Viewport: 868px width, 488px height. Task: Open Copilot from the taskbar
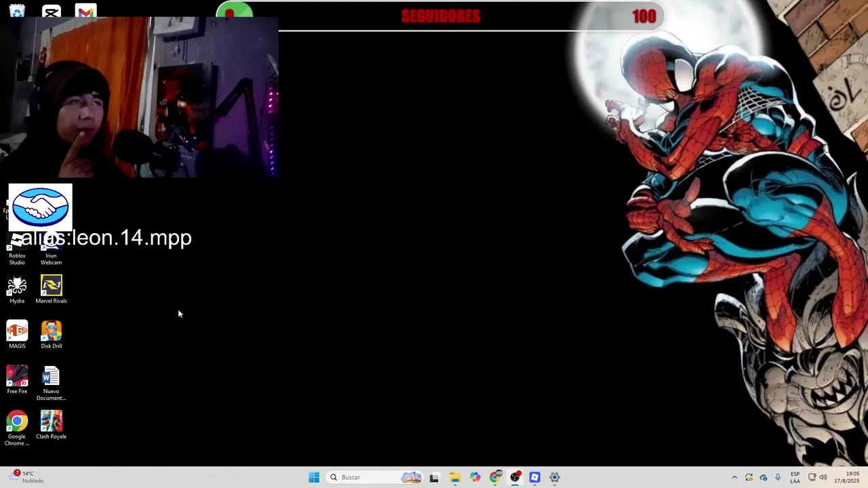click(x=475, y=477)
